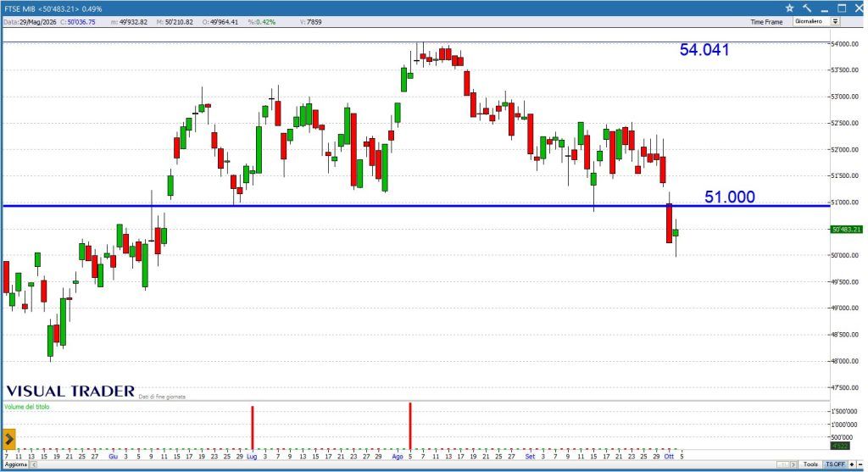The image size is (868, 472).
Task: Click the open value O: 49'964.41
Action: 220,22
